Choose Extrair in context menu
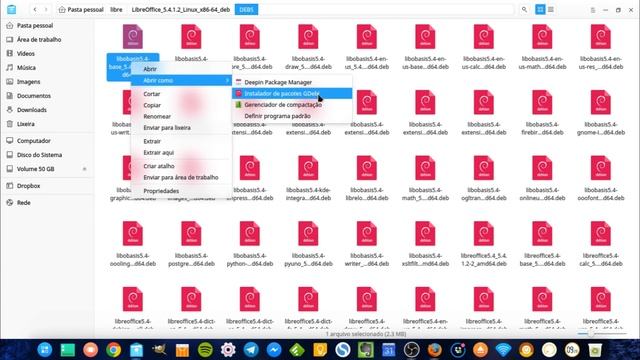Image resolution: width=640 pixels, height=360 pixels. 181,141
